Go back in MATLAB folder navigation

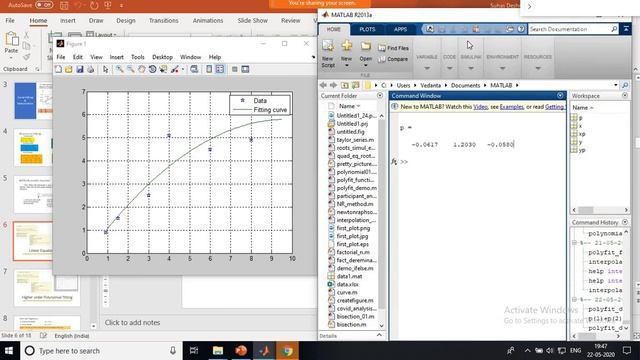(x=324, y=85)
